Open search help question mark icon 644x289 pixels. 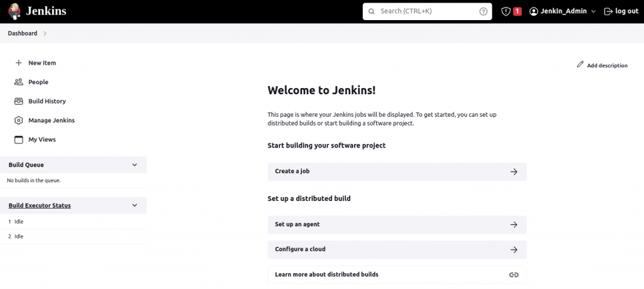(x=484, y=11)
